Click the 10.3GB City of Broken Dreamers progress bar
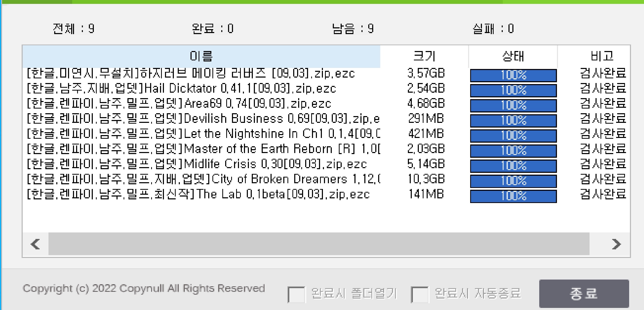The image size is (644, 310). pos(513,181)
